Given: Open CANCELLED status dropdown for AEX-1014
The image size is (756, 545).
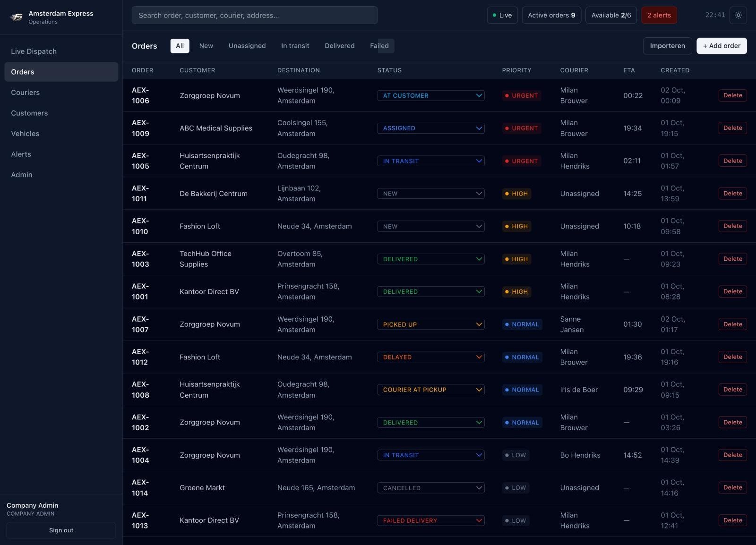Looking at the screenshot, I should [x=430, y=488].
